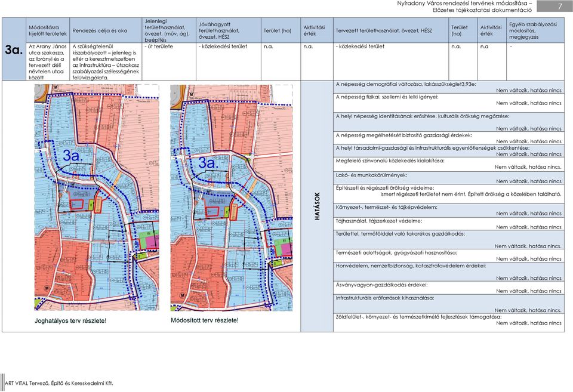Image resolution: width=573 pixels, height=392 pixels.
Task: Click 'Nem változik, hatása nincs' under Lakó- és munkakörülmények
Action: [x=529, y=181]
